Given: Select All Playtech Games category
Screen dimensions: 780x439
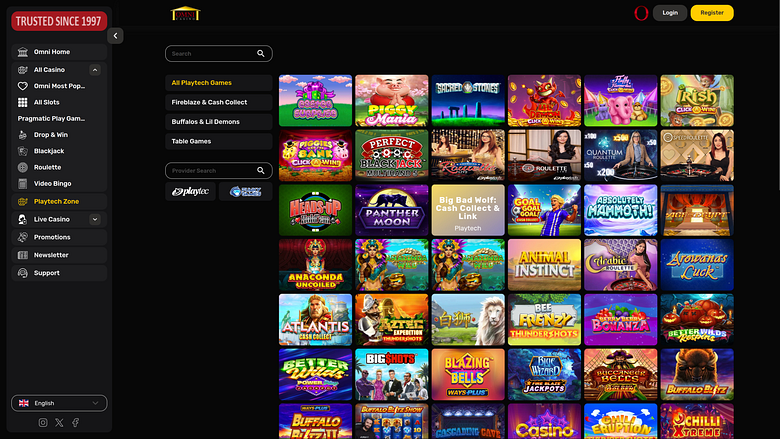Looking at the screenshot, I should [219, 83].
